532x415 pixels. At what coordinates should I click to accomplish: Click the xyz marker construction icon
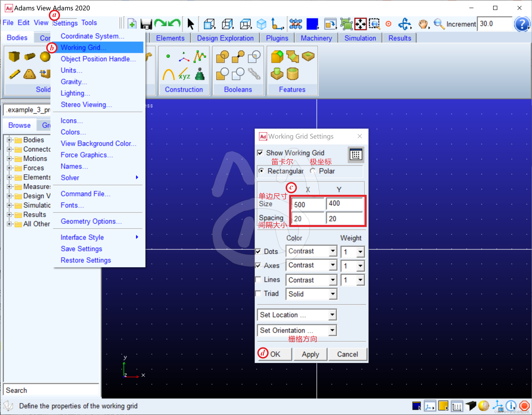click(184, 74)
